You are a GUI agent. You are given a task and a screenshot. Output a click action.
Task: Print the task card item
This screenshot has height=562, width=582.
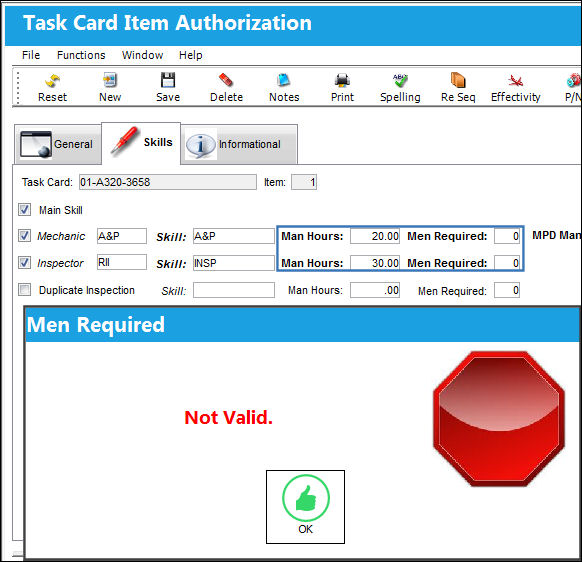point(342,88)
